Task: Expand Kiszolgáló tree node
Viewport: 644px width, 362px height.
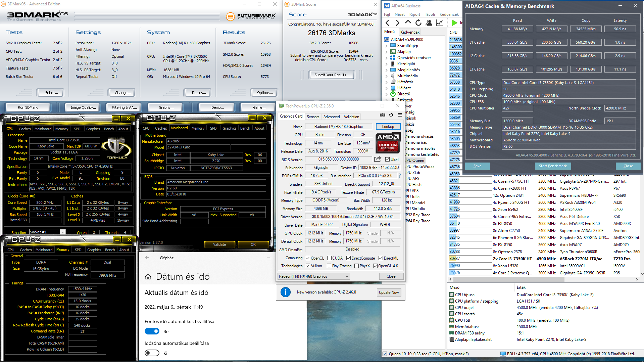Action: [386, 64]
